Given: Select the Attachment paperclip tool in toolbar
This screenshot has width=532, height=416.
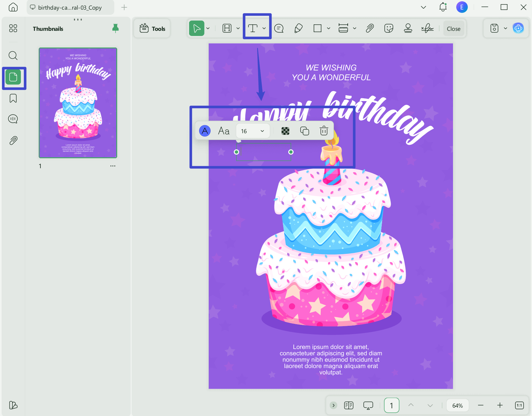Looking at the screenshot, I should pyautogui.click(x=370, y=29).
